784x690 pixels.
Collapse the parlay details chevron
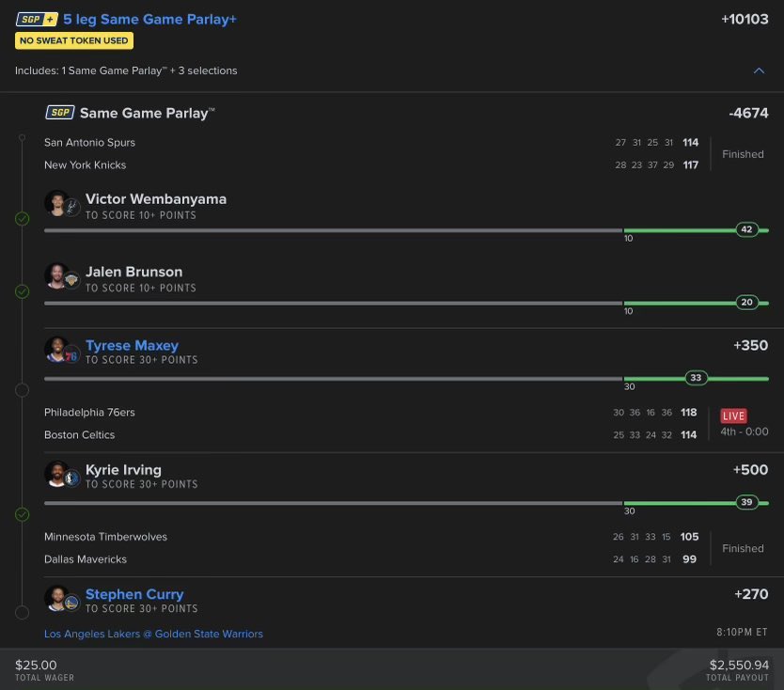point(759,71)
